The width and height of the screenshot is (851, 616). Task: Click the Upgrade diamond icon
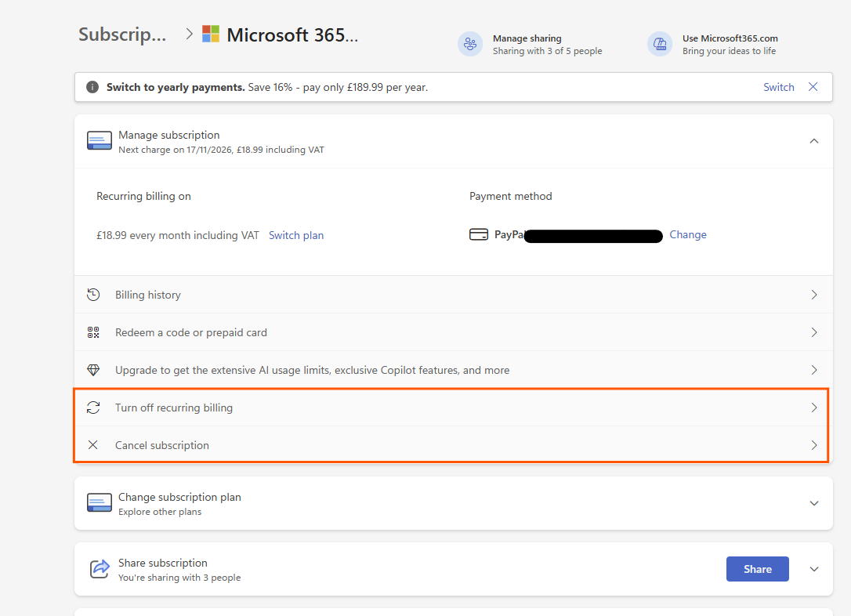click(93, 370)
